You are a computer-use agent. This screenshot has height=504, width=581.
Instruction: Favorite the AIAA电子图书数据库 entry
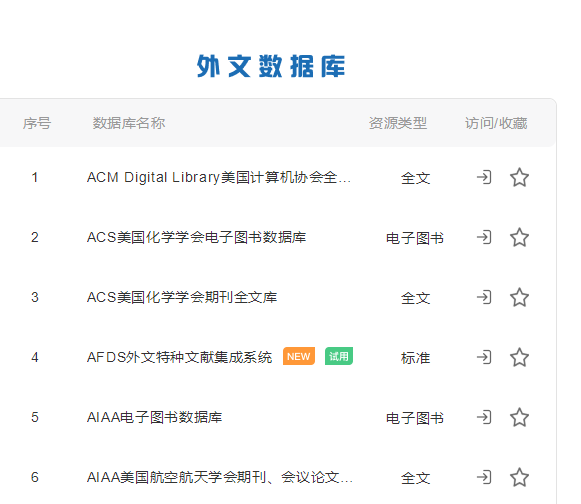[x=519, y=417]
